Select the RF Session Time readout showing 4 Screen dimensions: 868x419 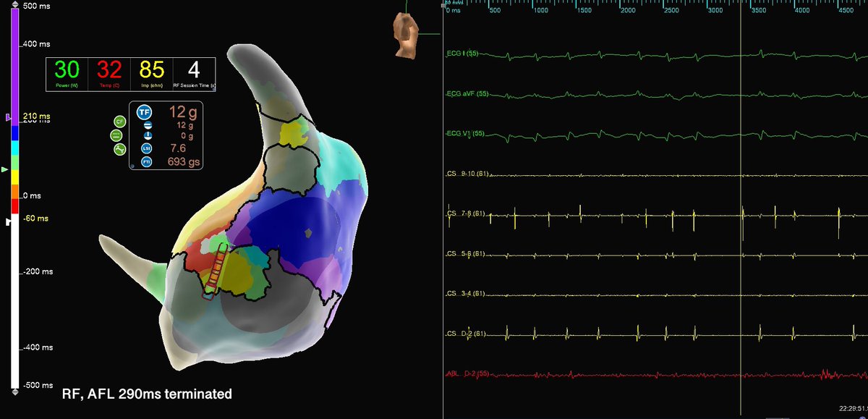(194, 74)
